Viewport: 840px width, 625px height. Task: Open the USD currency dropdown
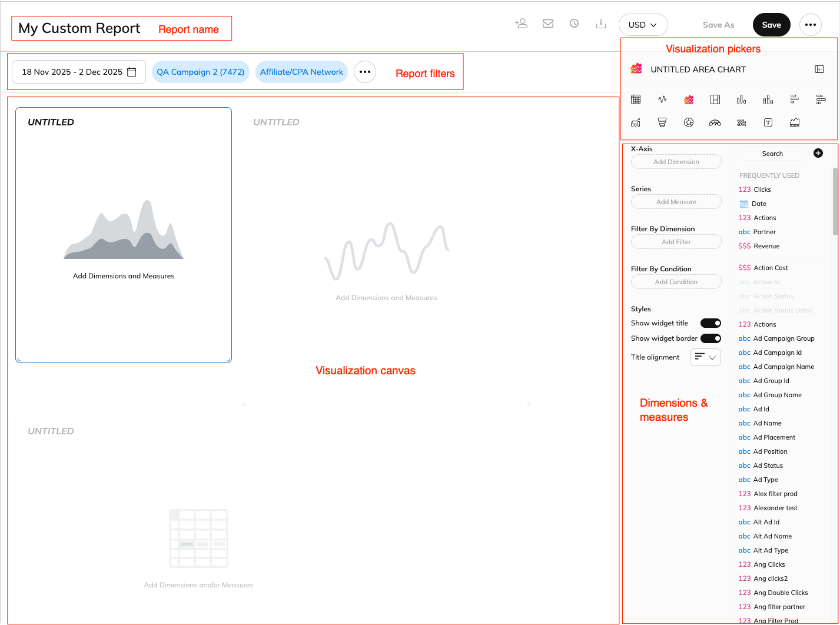(643, 25)
